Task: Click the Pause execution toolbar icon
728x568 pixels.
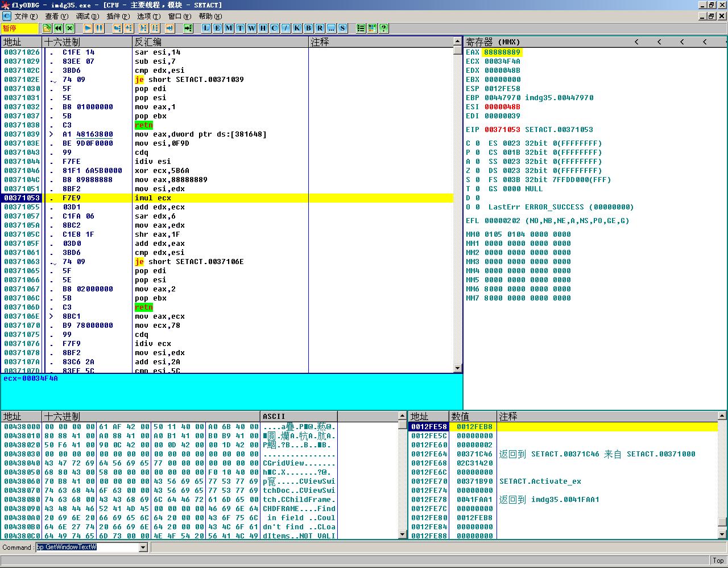Action: [100, 28]
